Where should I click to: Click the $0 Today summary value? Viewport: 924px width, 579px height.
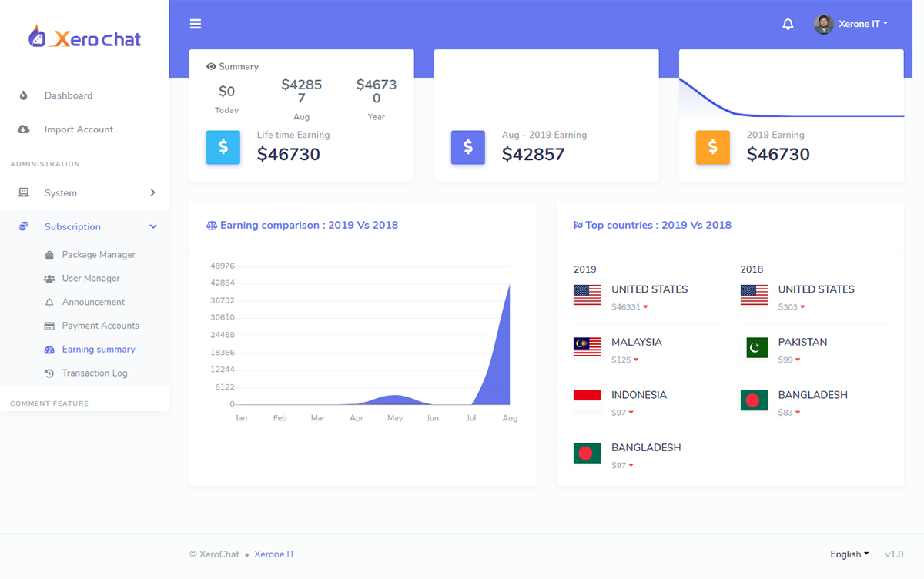point(226,92)
